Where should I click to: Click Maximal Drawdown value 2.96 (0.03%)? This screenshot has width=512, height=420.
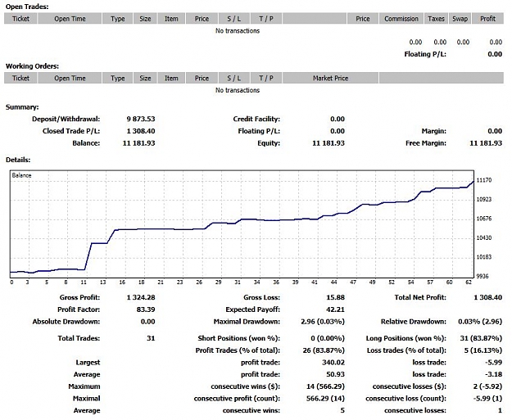[323, 322]
